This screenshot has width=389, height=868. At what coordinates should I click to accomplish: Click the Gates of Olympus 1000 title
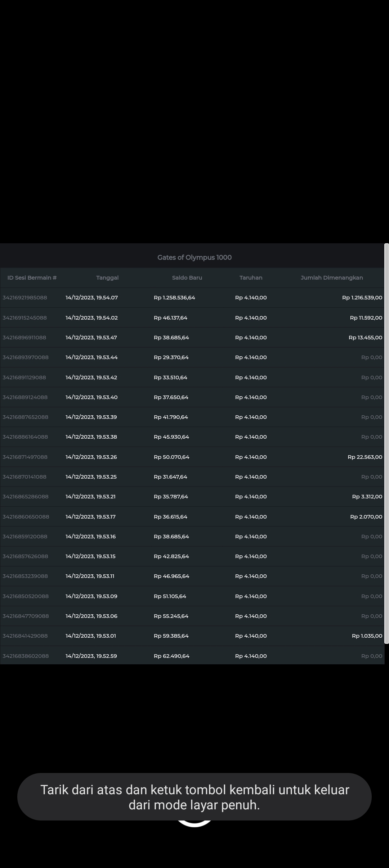tap(194, 257)
